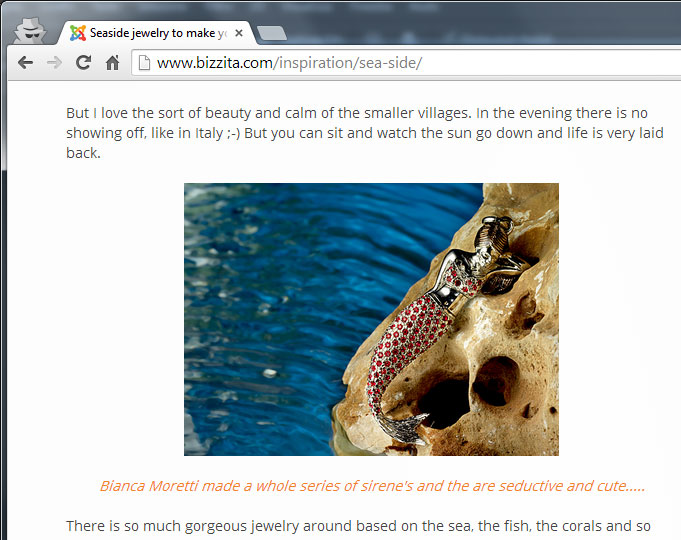Click the www.bizzita.com address bar

coord(406,63)
